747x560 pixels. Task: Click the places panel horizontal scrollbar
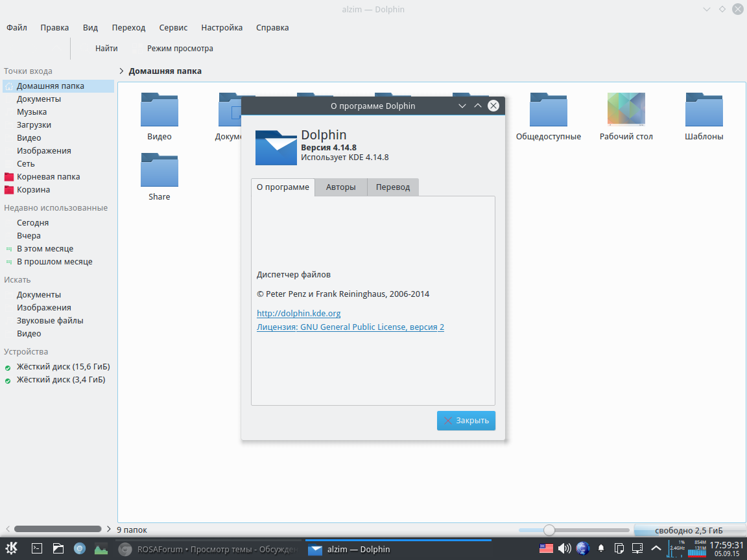(x=58, y=529)
